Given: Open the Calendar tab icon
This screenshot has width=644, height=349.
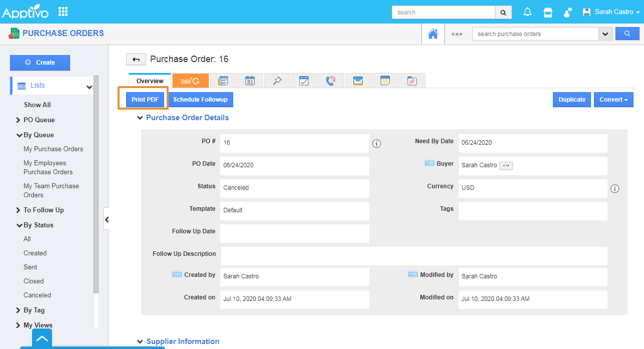Looking at the screenshot, I should (250, 81).
